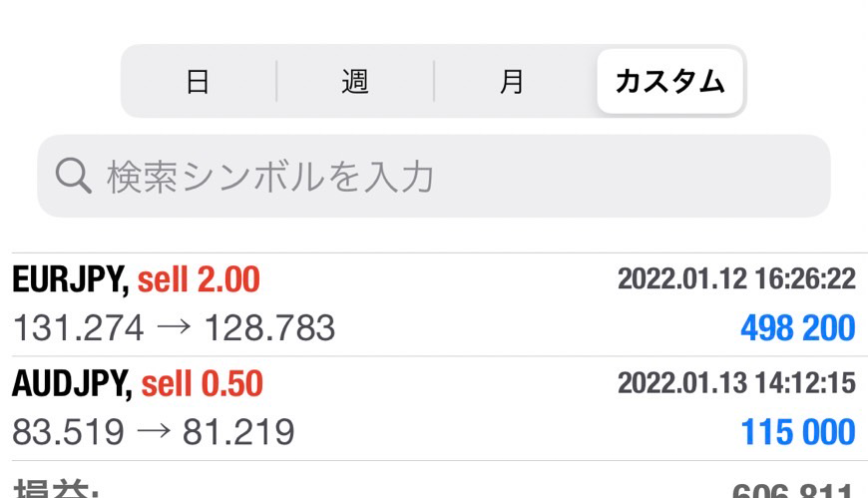Click the red 'sell 0.50' label
Screen dimensions: 868x498
click(203, 384)
